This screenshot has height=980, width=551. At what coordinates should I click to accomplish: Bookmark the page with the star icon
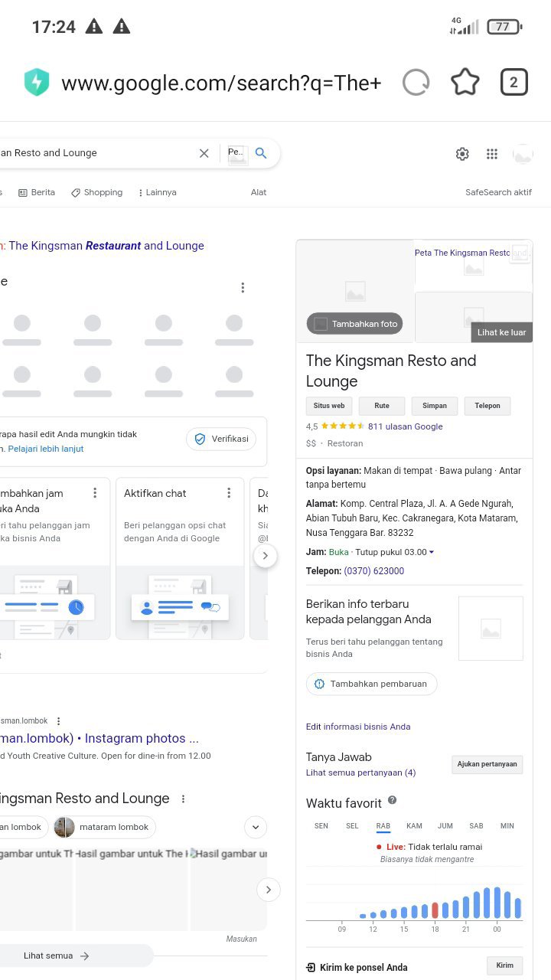465,83
